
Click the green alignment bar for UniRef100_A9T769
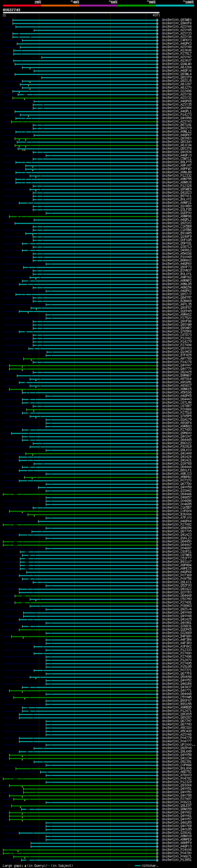coord(91,358)
